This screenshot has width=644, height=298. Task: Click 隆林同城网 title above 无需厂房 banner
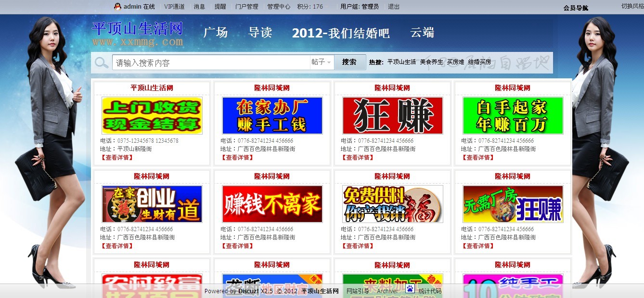pos(513,176)
